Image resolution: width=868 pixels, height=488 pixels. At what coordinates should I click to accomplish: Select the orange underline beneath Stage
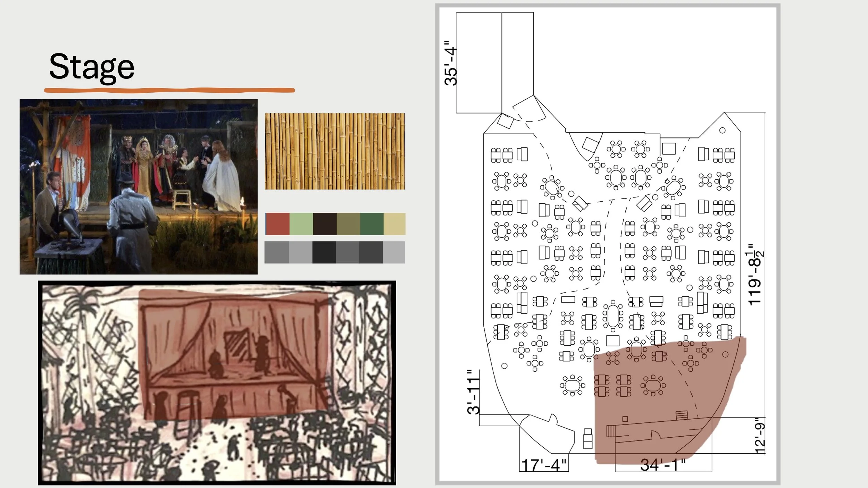click(169, 90)
